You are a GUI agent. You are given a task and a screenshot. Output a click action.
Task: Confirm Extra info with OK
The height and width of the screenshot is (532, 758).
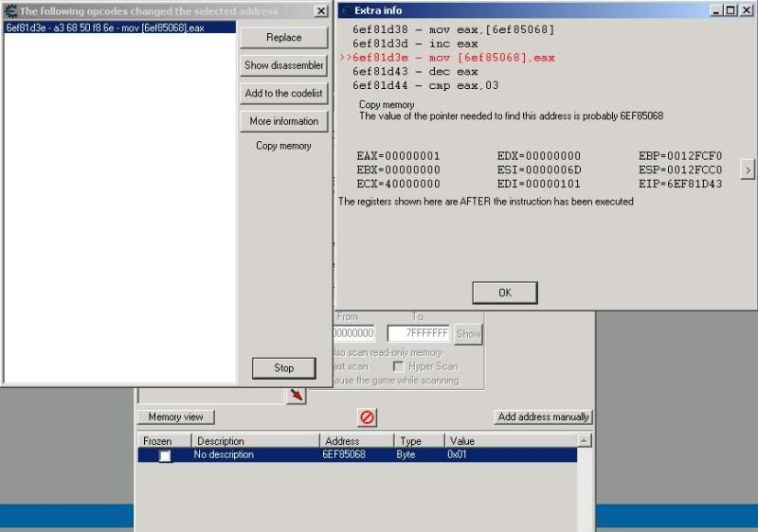[504, 293]
